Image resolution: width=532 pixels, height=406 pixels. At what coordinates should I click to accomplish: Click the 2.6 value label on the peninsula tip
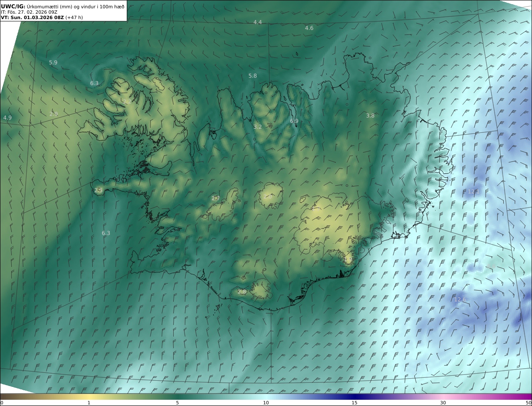point(99,190)
